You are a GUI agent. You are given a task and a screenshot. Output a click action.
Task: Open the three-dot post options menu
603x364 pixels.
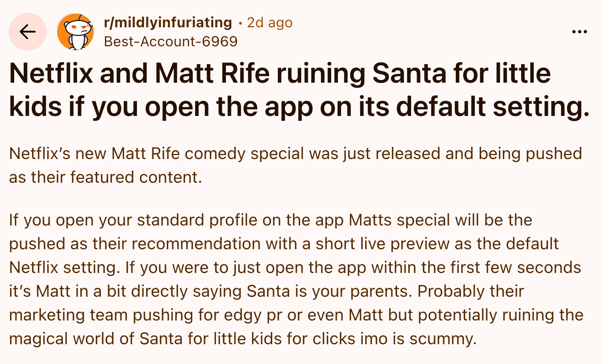579,32
